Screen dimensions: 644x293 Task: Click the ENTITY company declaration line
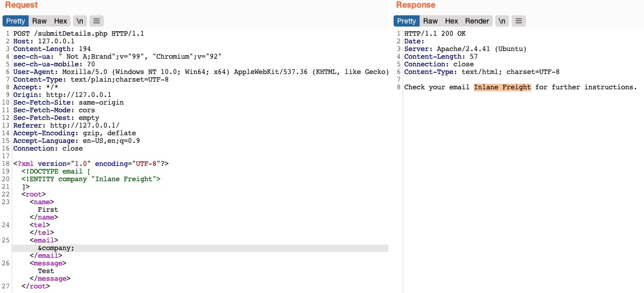pyautogui.click(x=91, y=179)
